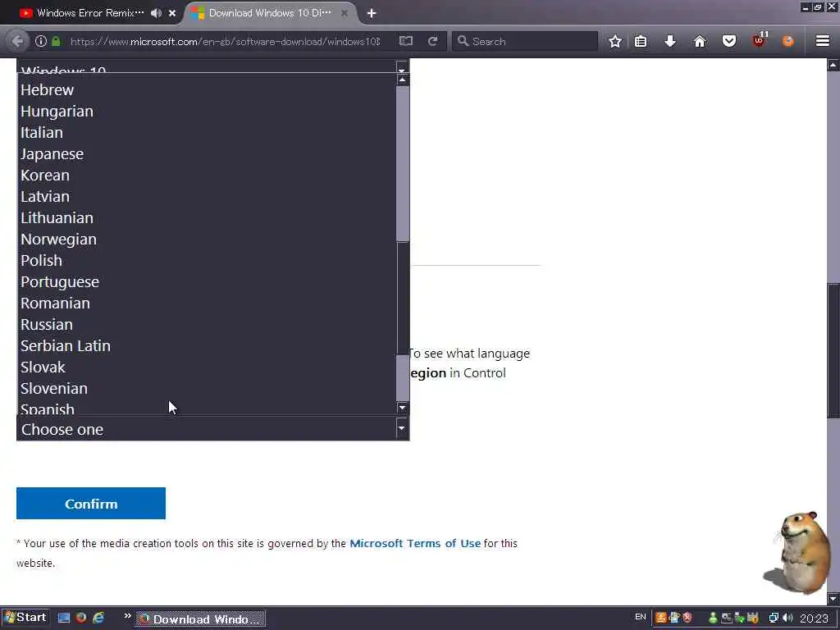Launch Internet Explorer from the quick launch
The width and height of the screenshot is (840, 630).
tap(98, 618)
